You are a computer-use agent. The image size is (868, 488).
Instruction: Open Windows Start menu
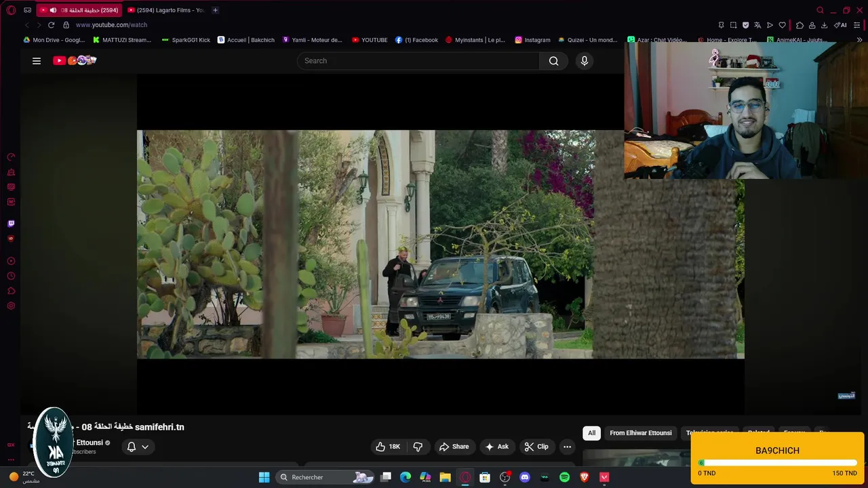point(264,477)
